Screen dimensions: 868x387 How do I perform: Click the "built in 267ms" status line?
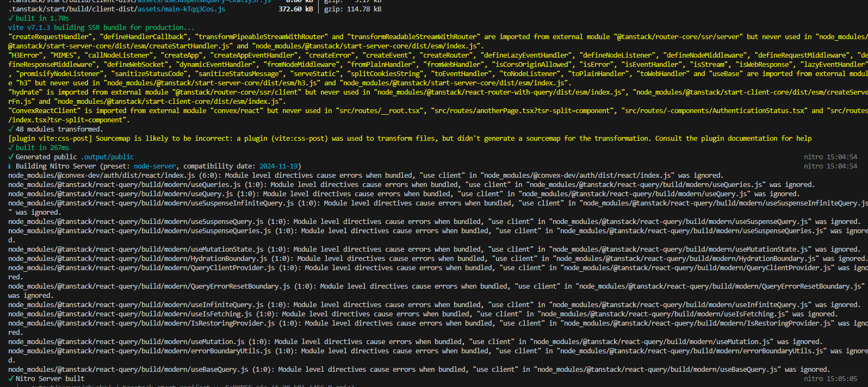[39, 147]
